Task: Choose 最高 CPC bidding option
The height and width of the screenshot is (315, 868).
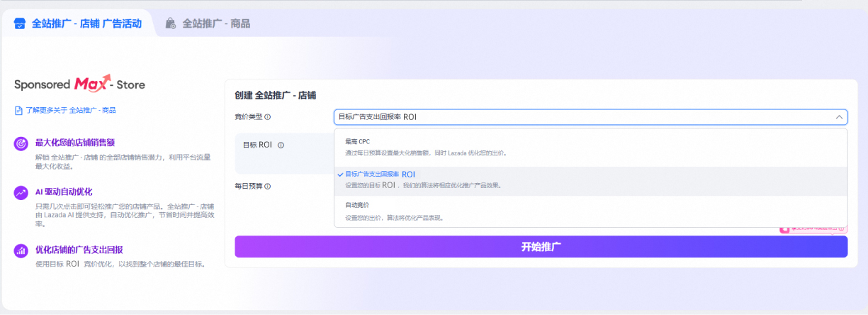Action: pyautogui.click(x=591, y=147)
